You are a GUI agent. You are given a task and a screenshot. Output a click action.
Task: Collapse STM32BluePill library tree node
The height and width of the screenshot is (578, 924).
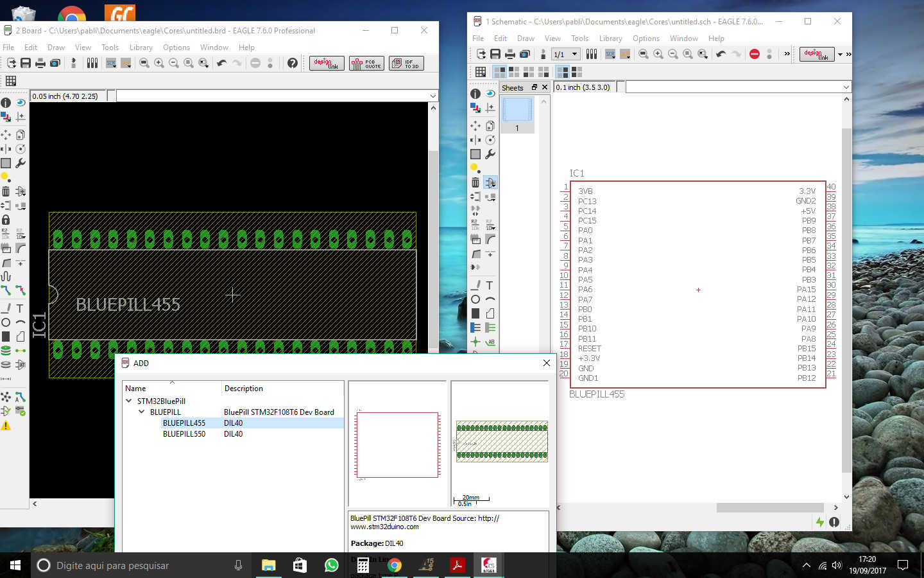point(129,401)
